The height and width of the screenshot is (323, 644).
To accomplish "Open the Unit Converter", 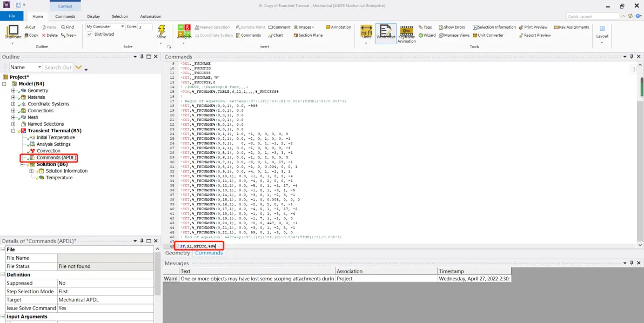I will point(488,35).
